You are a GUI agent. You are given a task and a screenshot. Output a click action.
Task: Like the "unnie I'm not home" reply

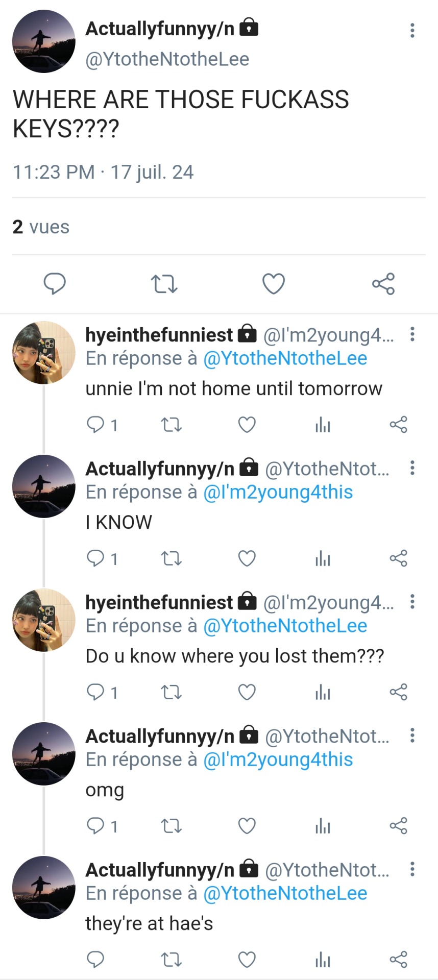[x=247, y=425]
